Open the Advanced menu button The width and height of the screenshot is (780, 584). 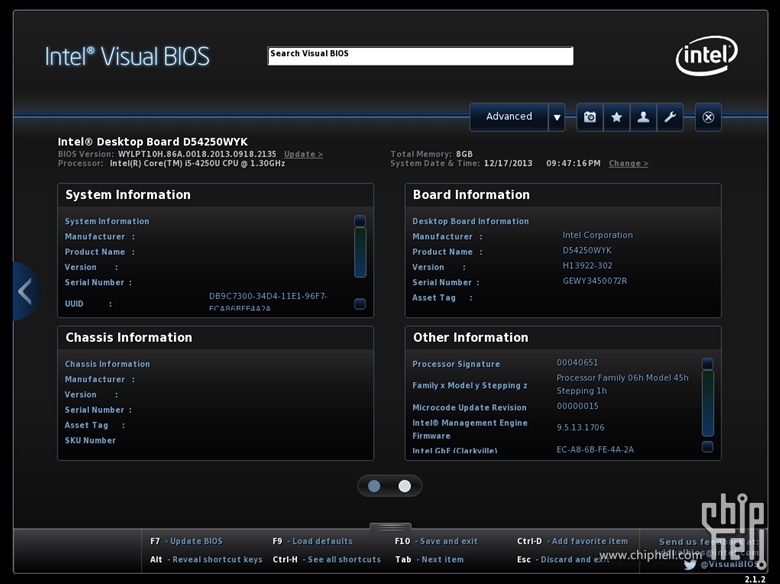509,117
